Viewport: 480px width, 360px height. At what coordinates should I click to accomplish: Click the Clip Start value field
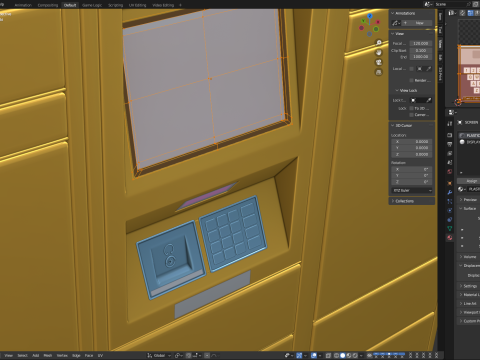421,50
